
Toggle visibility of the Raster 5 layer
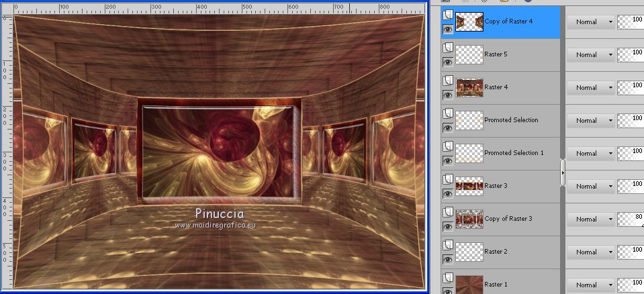tap(448, 62)
